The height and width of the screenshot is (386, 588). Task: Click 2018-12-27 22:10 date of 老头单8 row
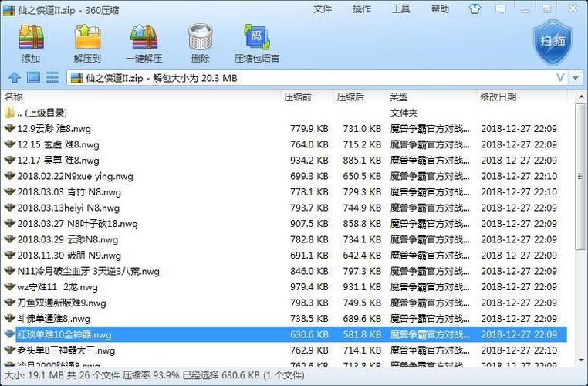coord(519,350)
